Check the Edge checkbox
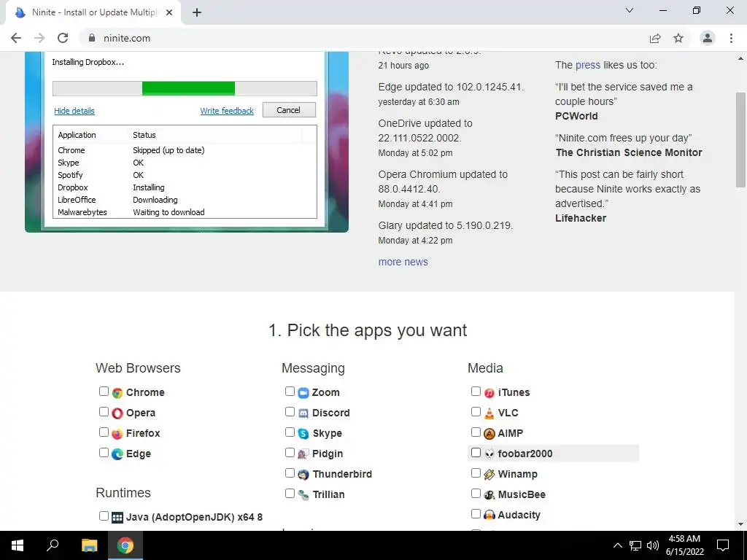Viewport: 747px width, 560px height. pyautogui.click(x=104, y=453)
